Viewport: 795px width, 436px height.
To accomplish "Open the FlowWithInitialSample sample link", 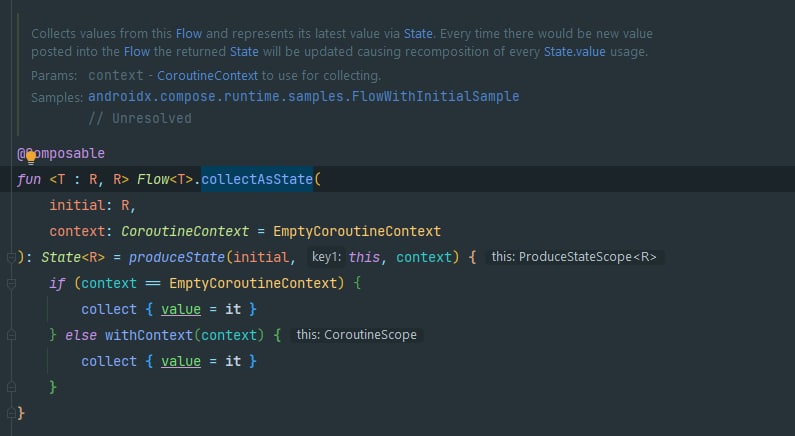I will [303, 96].
